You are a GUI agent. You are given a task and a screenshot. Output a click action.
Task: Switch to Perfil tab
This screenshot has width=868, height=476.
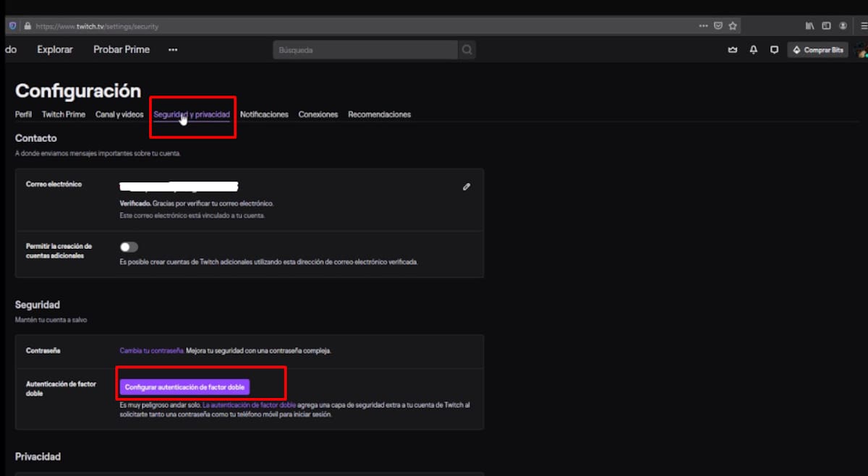click(x=23, y=114)
